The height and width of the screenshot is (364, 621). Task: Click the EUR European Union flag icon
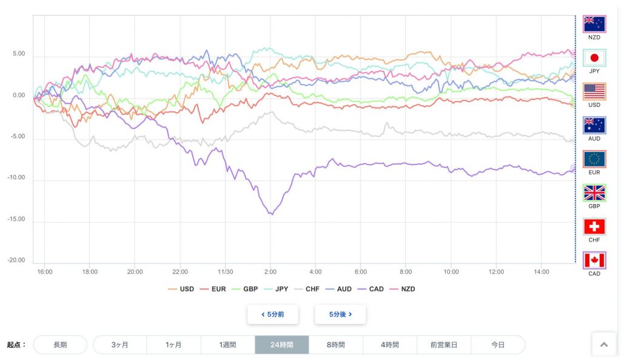coord(594,159)
